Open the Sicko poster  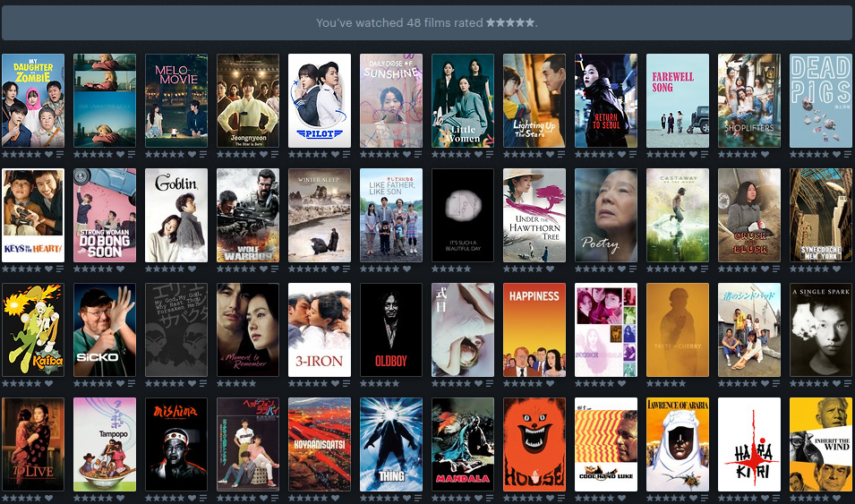click(105, 329)
